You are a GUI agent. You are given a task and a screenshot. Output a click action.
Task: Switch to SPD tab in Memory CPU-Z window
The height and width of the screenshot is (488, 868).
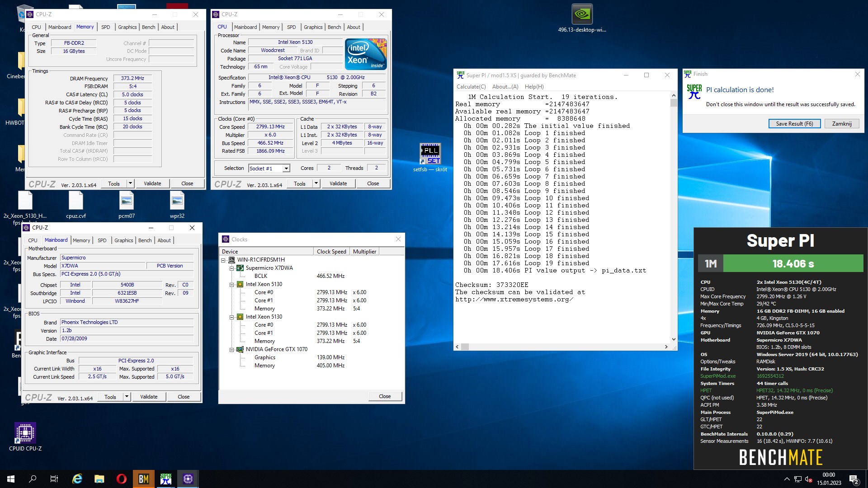(x=105, y=27)
